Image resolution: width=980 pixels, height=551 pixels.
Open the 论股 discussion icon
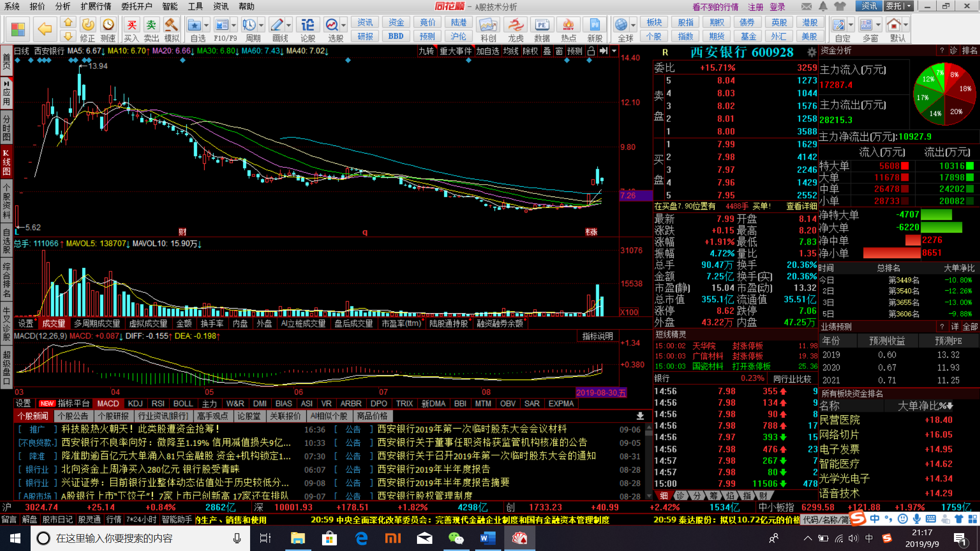pyautogui.click(x=308, y=30)
